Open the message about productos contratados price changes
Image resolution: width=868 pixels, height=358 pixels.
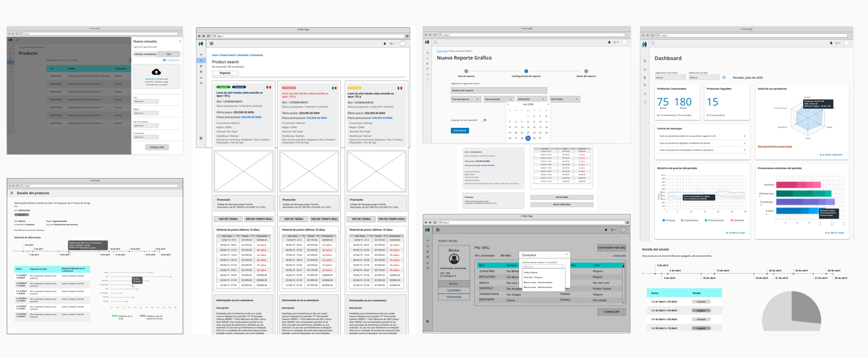click(701, 150)
